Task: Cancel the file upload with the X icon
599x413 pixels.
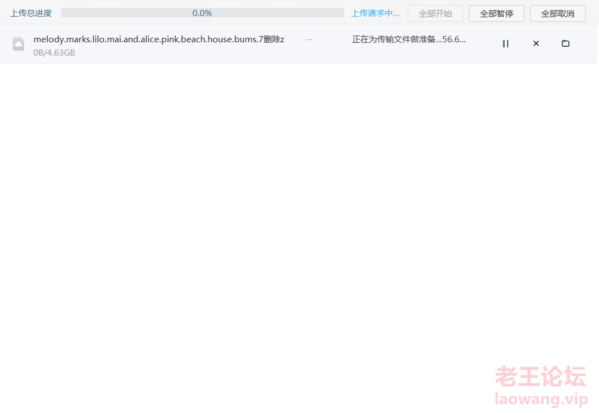Action: click(536, 44)
